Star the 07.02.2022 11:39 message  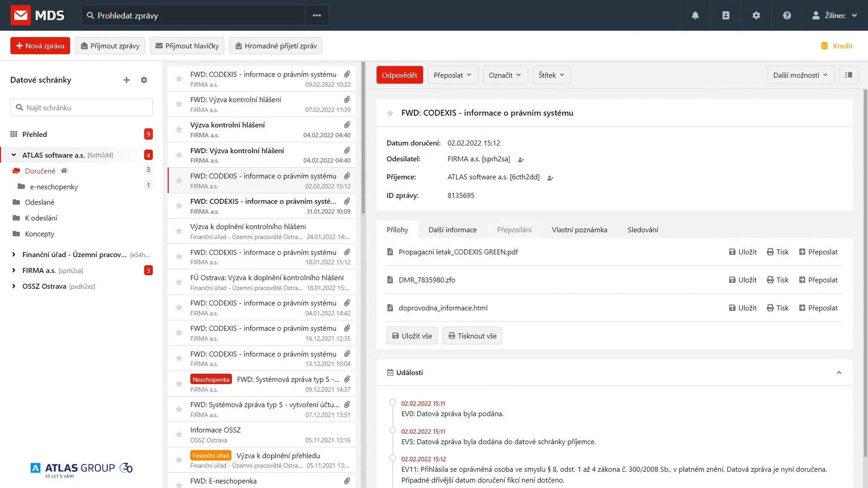pos(179,104)
